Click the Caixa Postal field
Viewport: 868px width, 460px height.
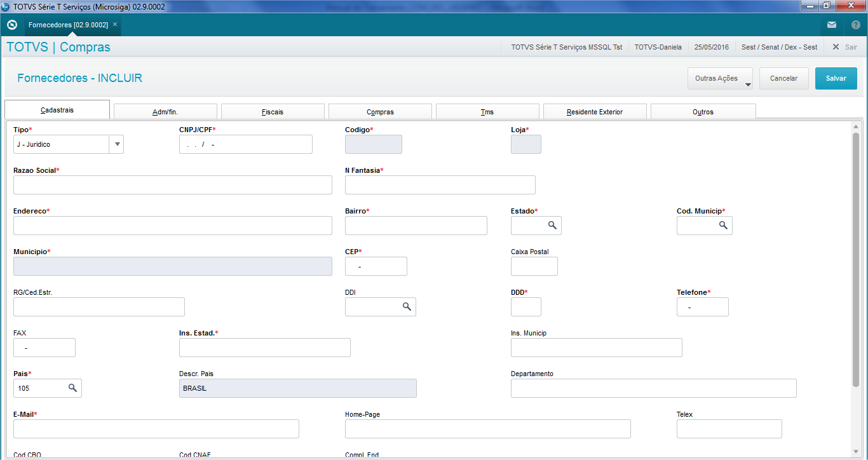point(534,266)
